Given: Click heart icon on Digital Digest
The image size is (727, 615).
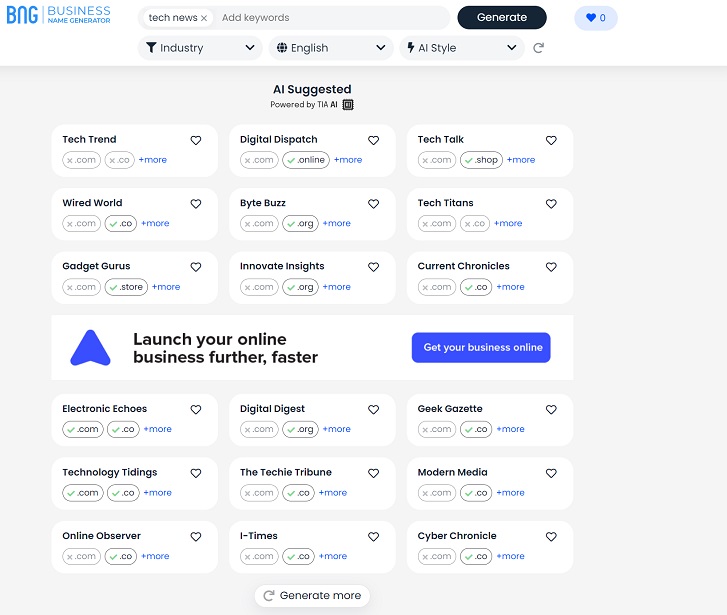Looking at the screenshot, I should [x=373, y=410].
